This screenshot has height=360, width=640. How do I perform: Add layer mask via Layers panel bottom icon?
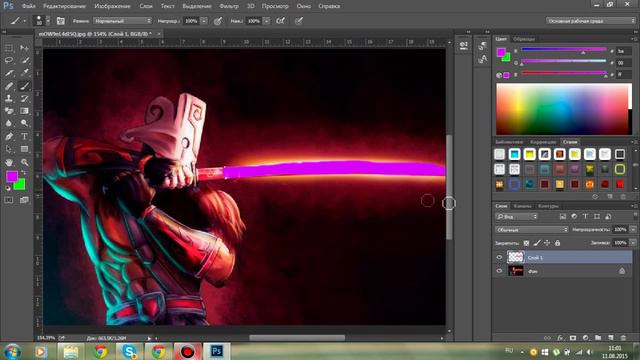click(573, 338)
